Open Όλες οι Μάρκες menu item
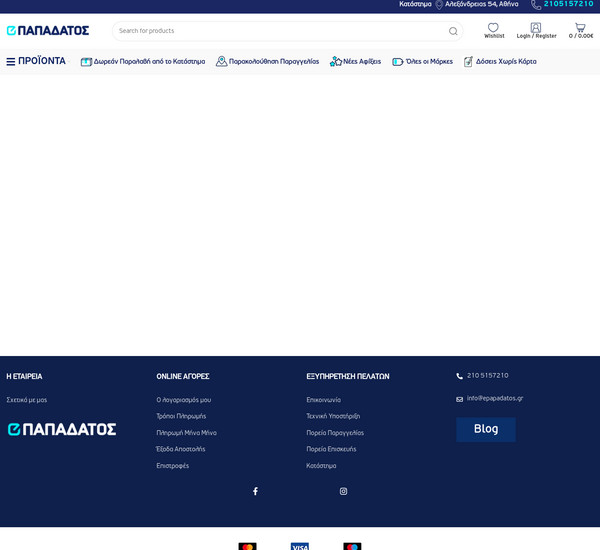This screenshot has width=600, height=550. click(429, 62)
